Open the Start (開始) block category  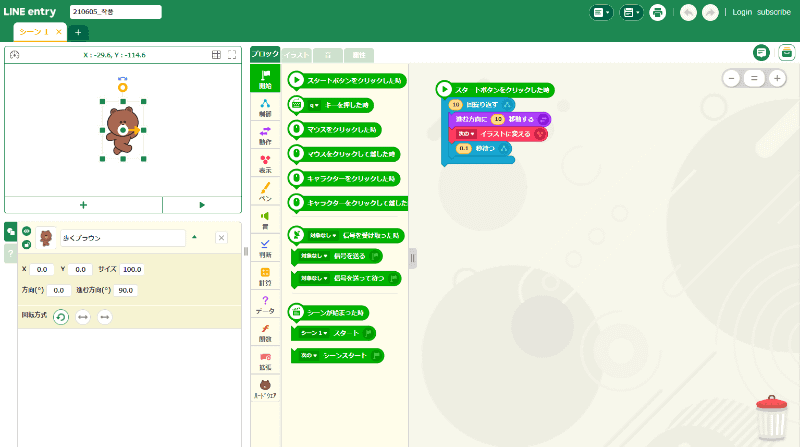point(265,79)
